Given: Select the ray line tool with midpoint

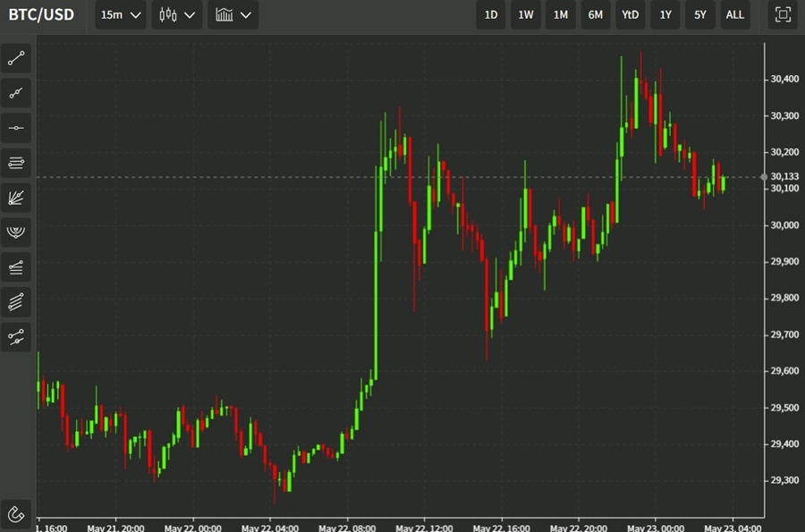Looking at the screenshot, I should coord(16,93).
